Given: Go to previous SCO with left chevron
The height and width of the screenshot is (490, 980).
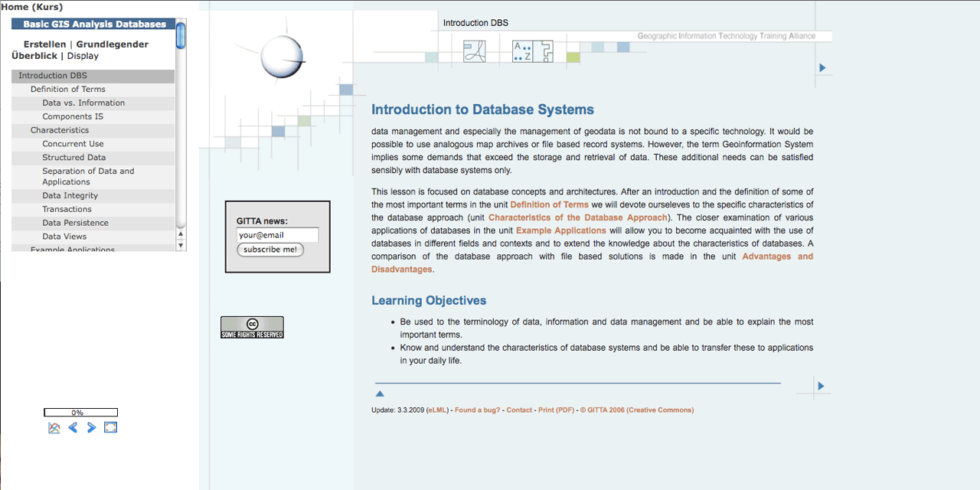Looking at the screenshot, I should pos(73,428).
